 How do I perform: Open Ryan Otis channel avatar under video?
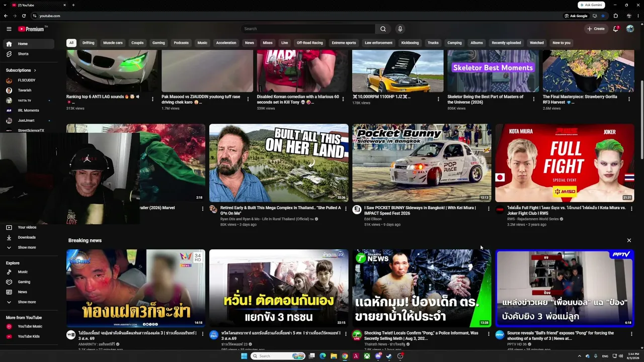(x=213, y=209)
